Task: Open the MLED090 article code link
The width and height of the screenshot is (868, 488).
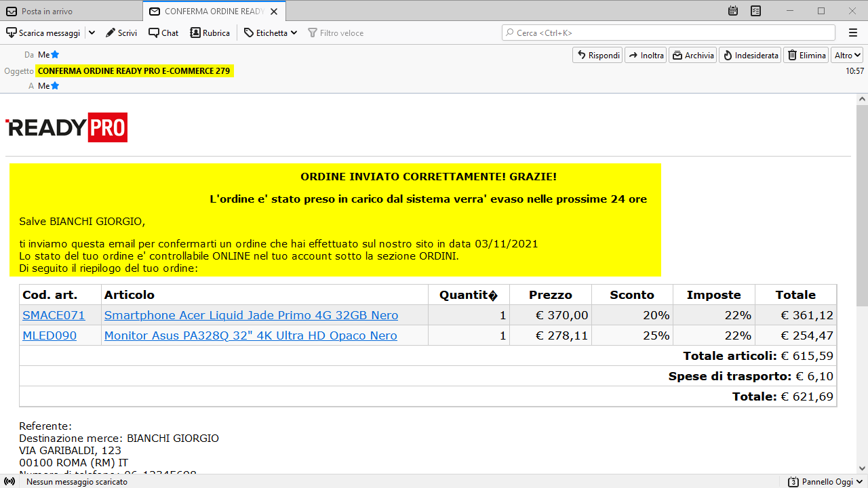Action: (x=50, y=335)
